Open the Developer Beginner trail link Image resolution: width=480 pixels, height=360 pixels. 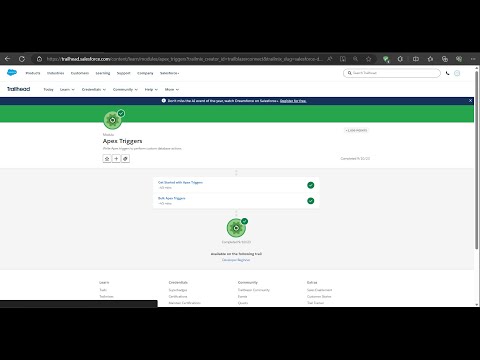click(236, 260)
